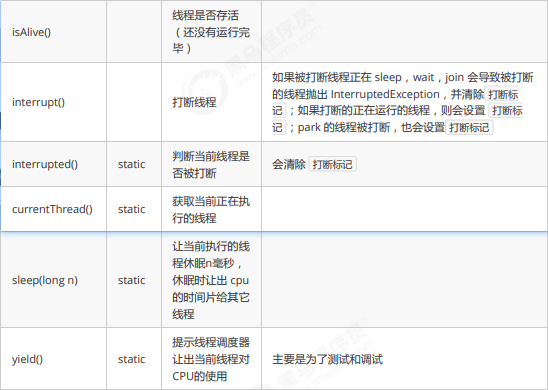548x390 pixels.
Task: Click the 打断标记 tag after 也会设置
Action: (x=469, y=128)
